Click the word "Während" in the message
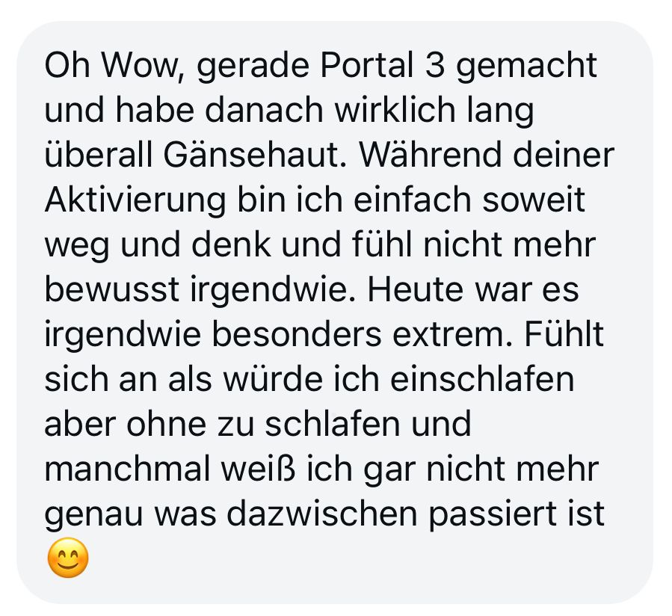The width and height of the screenshot is (672, 616). 430,155
